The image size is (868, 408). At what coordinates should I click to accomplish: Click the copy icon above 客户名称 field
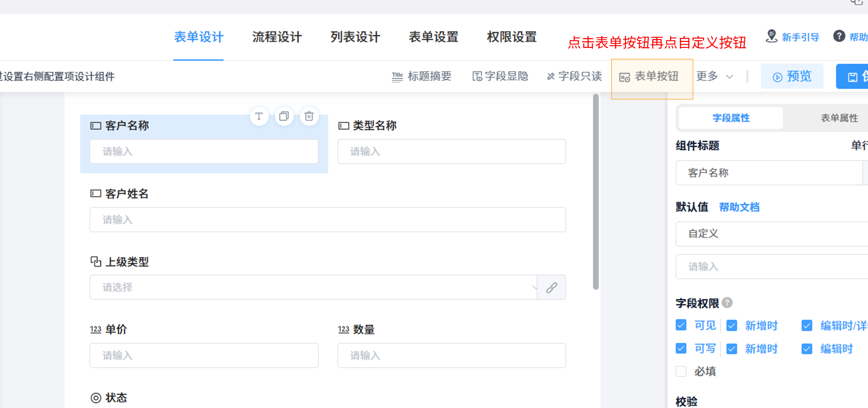pos(284,116)
